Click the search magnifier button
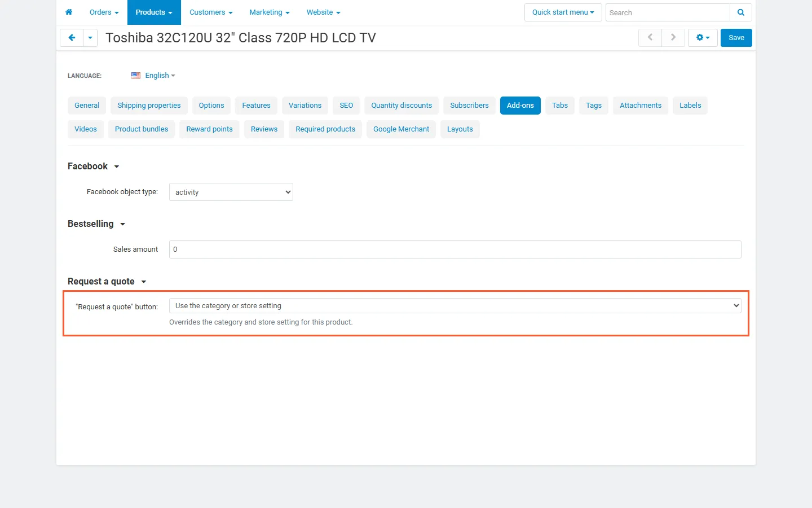 741,12
